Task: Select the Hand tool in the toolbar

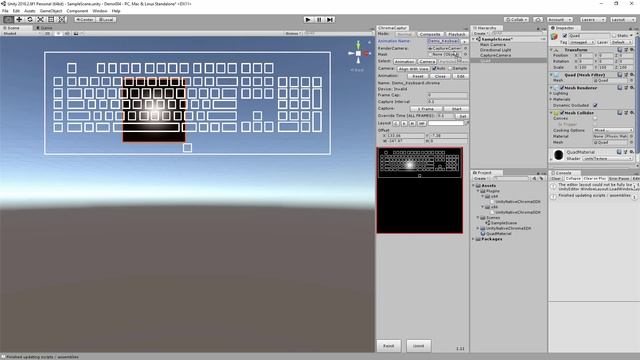Action: coord(8,20)
